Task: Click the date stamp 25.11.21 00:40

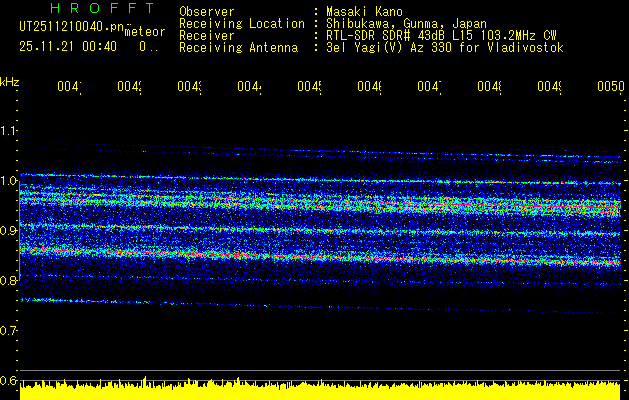Action: pos(68,47)
